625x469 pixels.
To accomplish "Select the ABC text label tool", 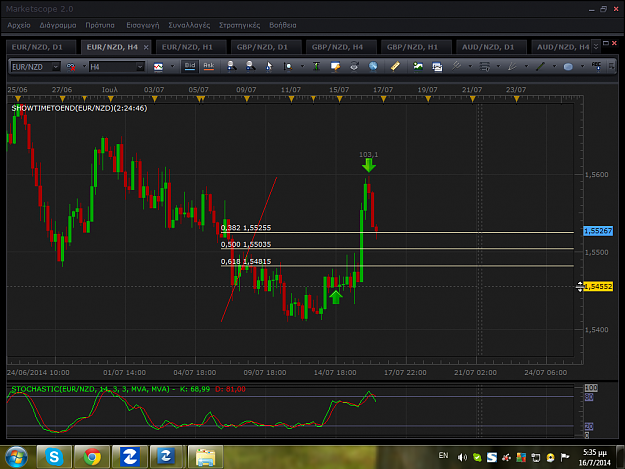I will coord(596,66).
